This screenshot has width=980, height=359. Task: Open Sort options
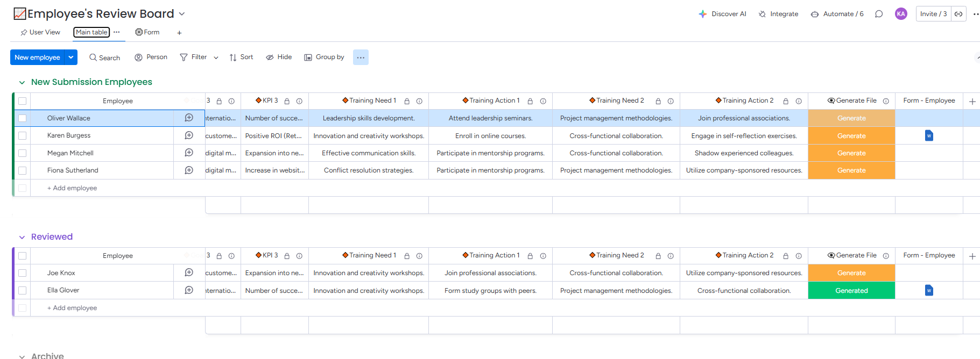pos(241,57)
